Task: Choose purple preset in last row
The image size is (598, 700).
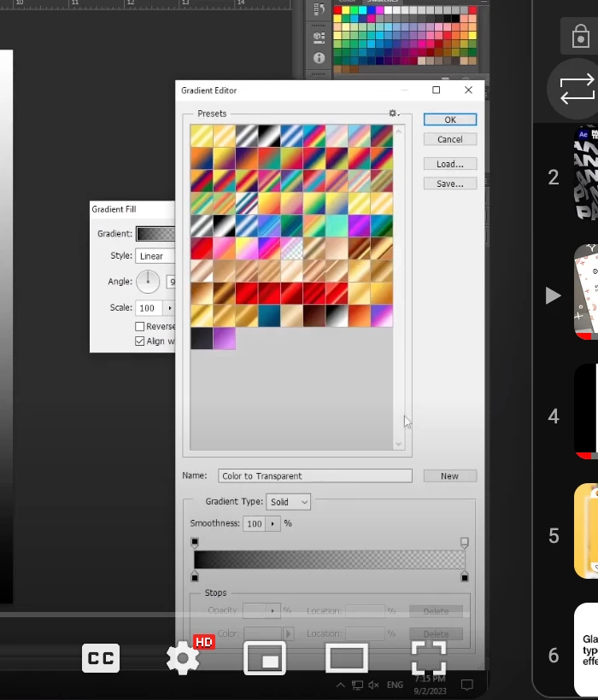Action: pos(224,338)
